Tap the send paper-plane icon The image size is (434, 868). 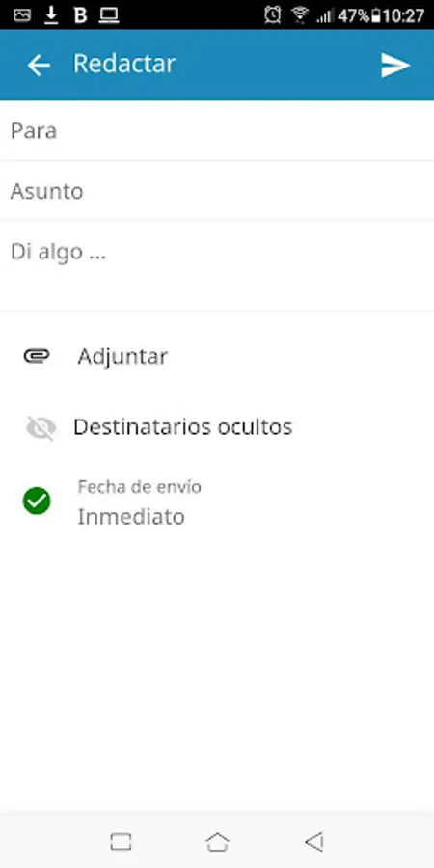pos(395,66)
